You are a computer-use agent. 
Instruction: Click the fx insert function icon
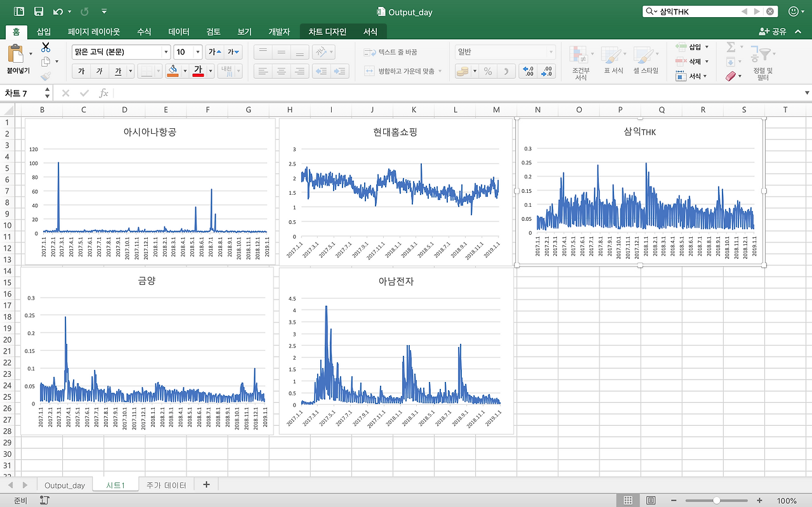pyautogui.click(x=103, y=93)
